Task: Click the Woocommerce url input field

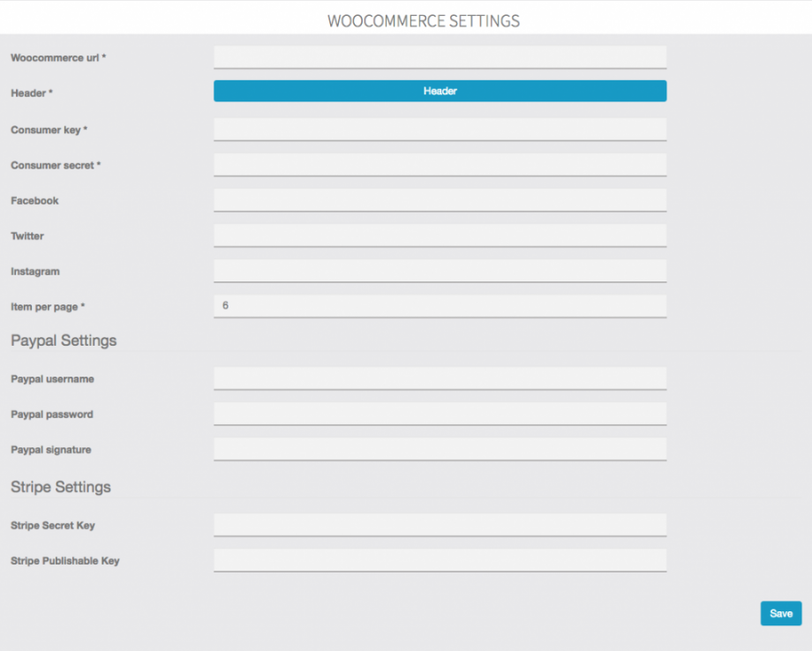Action: [x=440, y=57]
